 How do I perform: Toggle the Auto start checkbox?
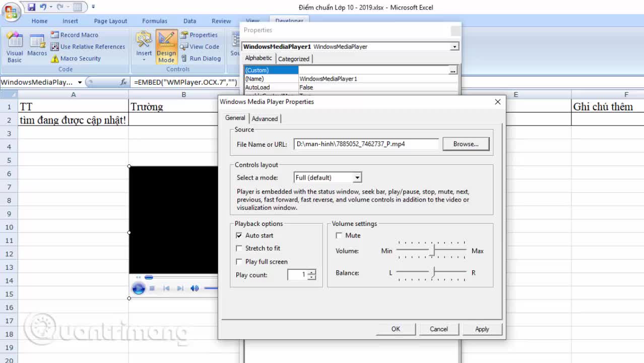point(239,235)
